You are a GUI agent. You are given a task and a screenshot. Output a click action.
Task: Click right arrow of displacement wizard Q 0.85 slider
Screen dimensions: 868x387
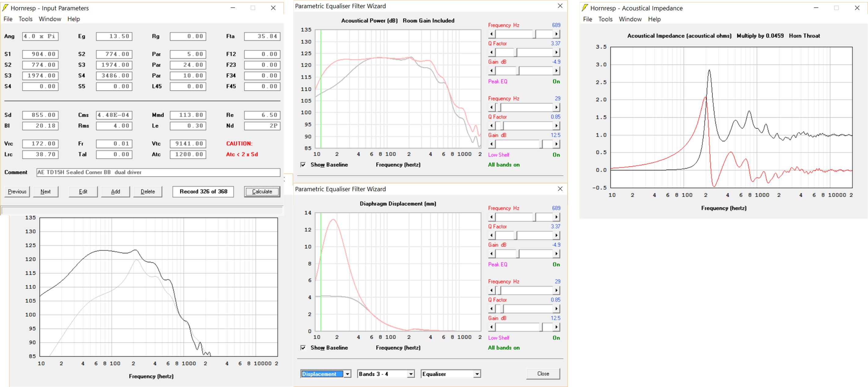click(x=556, y=309)
